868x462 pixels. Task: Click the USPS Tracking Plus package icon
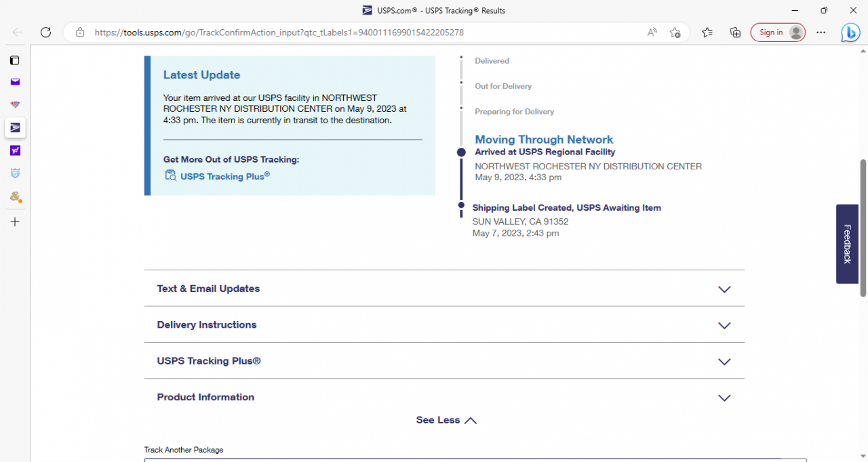click(171, 175)
